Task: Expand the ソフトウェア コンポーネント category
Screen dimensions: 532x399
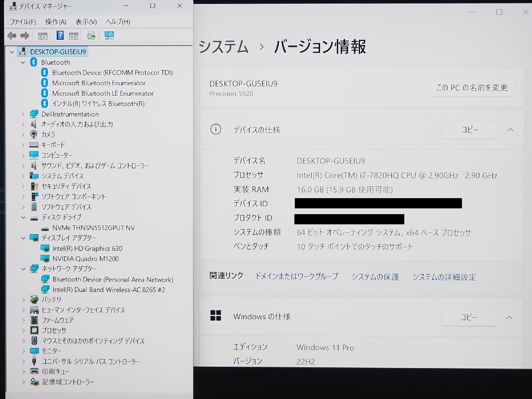Action: 23,196
